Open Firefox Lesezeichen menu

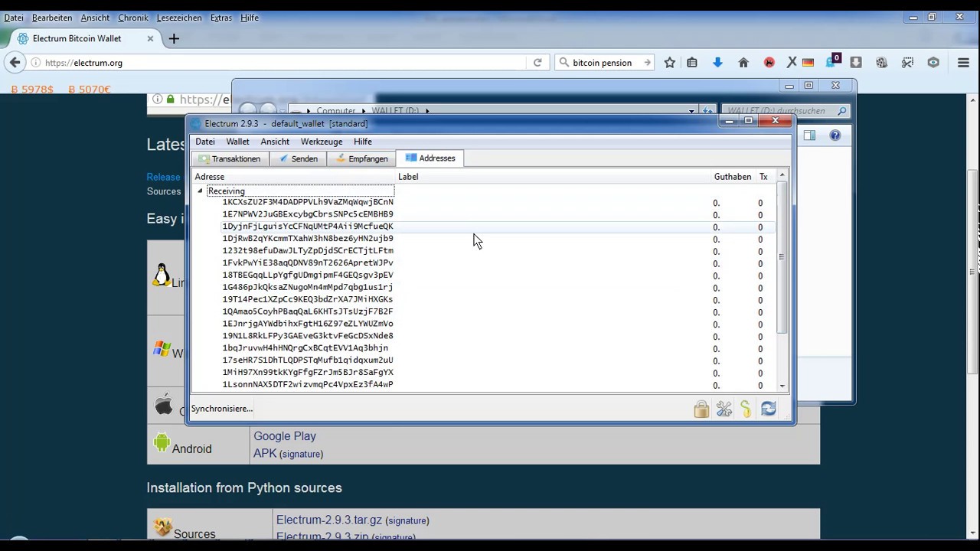click(x=179, y=18)
